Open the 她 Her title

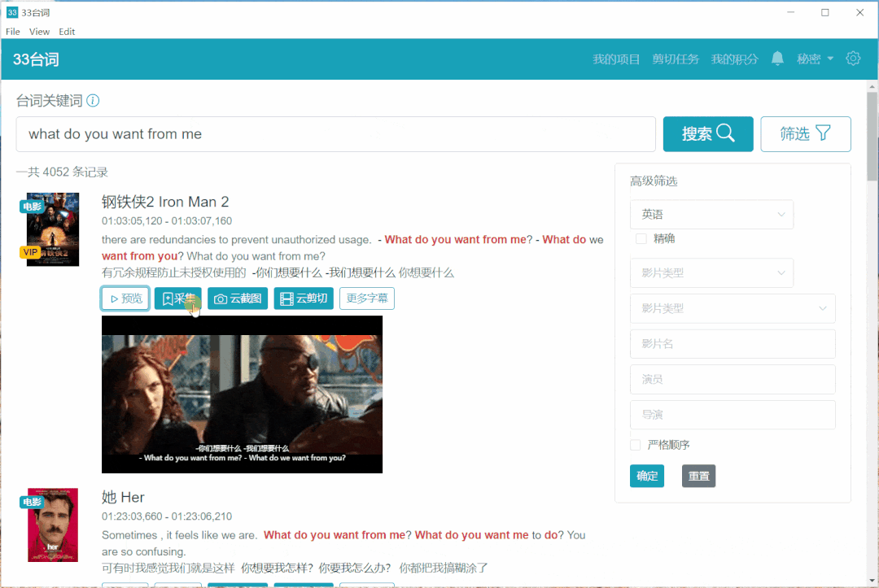pyautogui.click(x=124, y=497)
